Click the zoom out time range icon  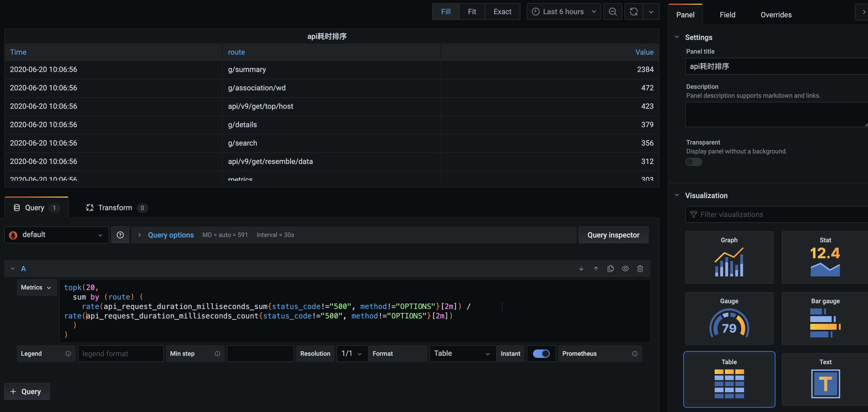click(612, 12)
